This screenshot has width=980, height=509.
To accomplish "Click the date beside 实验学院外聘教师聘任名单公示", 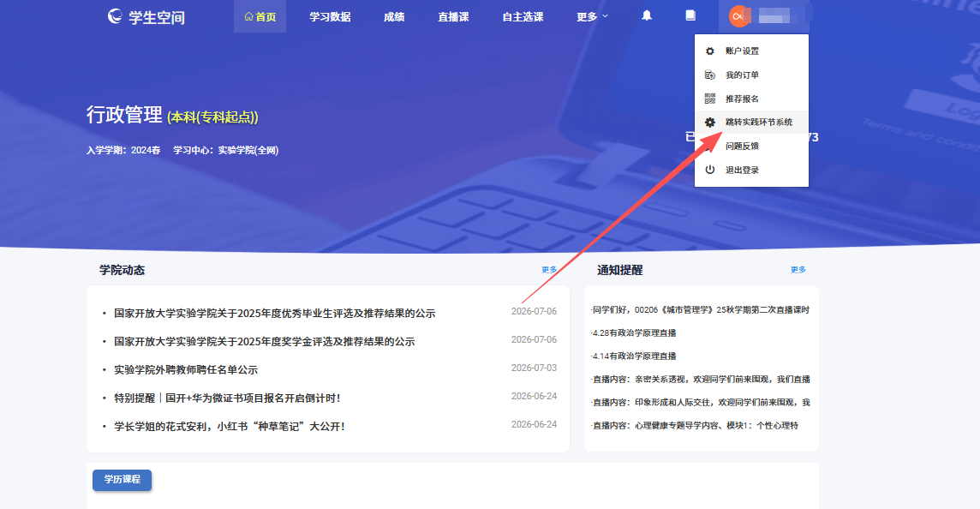I will (x=534, y=368).
